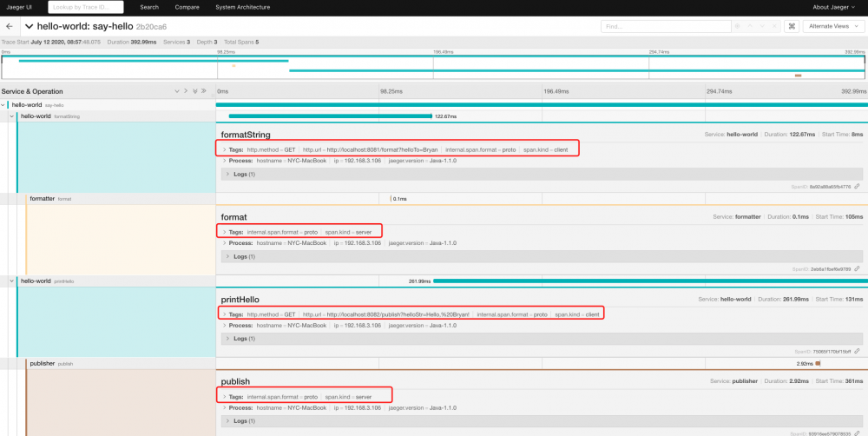868x436 pixels.
Task: Open keyboard shortcuts with the command icon
Action: click(x=792, y=26)
